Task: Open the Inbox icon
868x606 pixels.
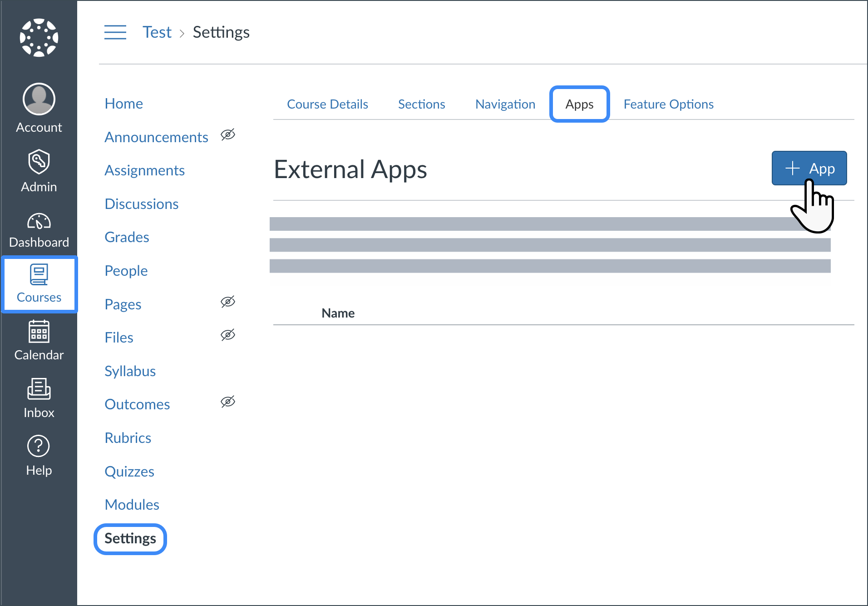Action: [39, 389]
